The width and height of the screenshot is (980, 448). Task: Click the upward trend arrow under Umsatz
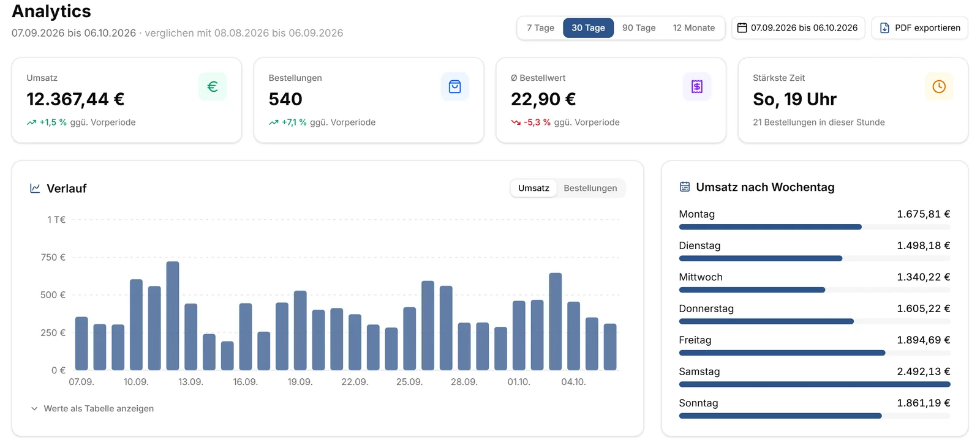pyautogui.click(x=31, y=122)
